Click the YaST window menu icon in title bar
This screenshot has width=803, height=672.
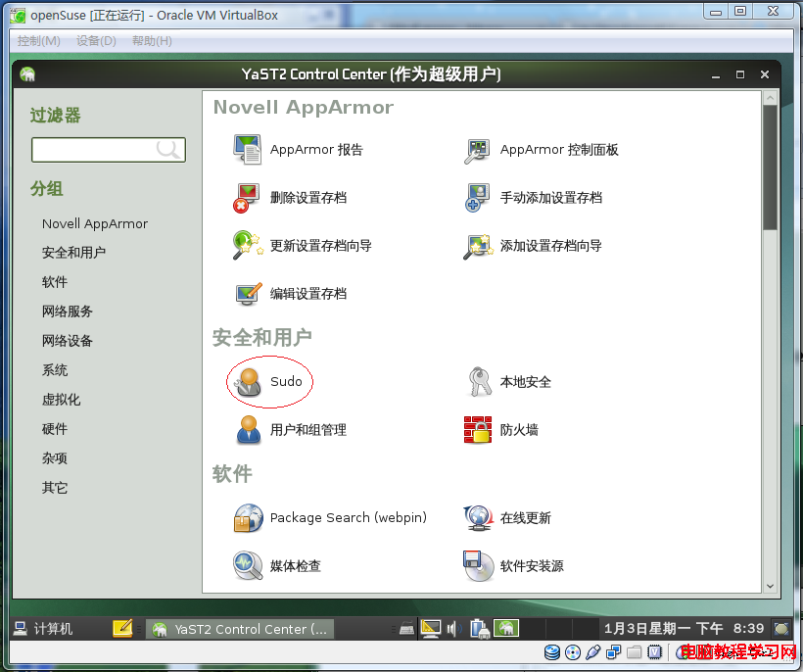tap(27, 74)
